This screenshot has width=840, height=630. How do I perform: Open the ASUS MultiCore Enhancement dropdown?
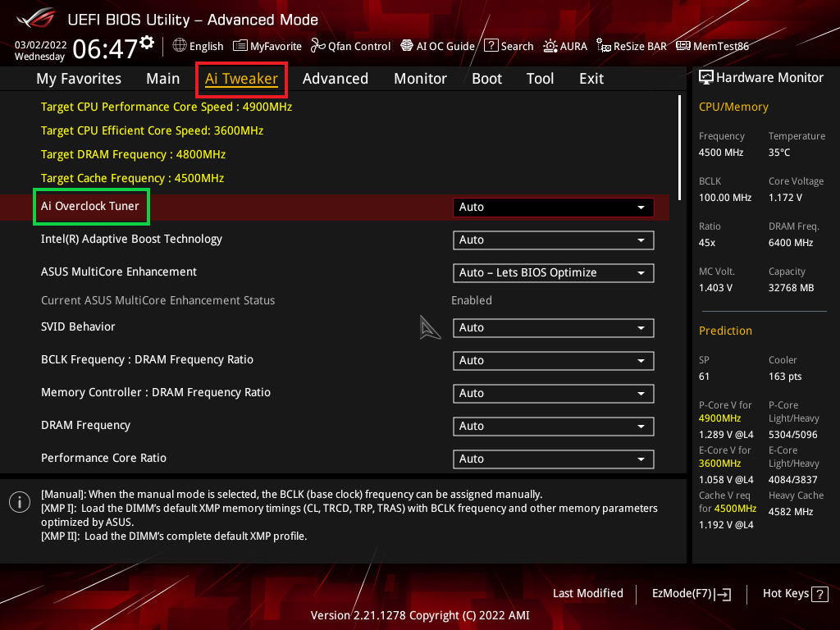[554, 272]
